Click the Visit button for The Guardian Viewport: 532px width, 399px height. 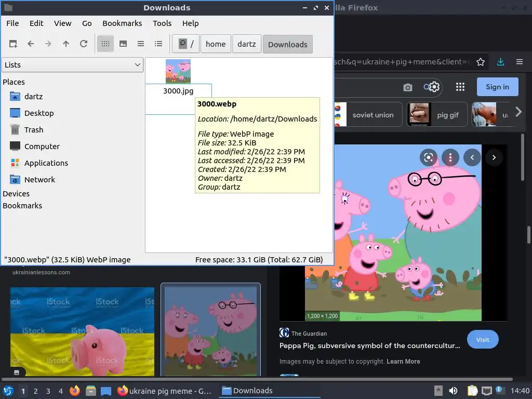coord(483,340)
